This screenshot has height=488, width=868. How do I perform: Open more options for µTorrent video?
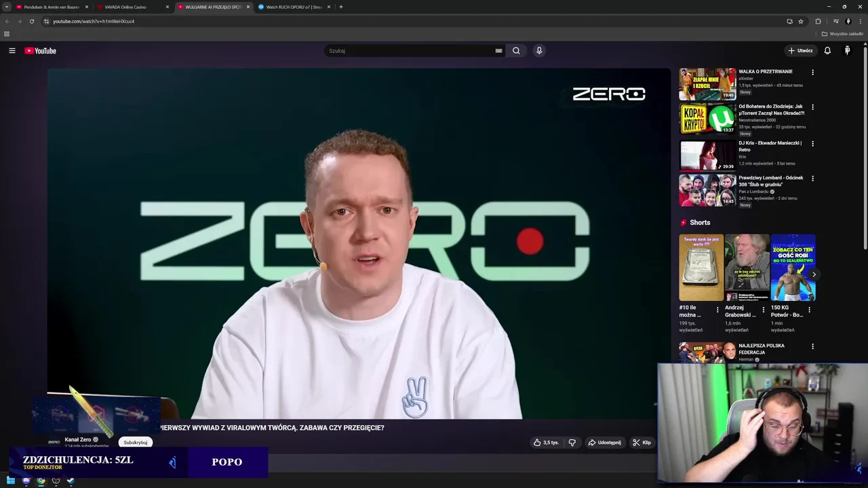pos(812,107)
